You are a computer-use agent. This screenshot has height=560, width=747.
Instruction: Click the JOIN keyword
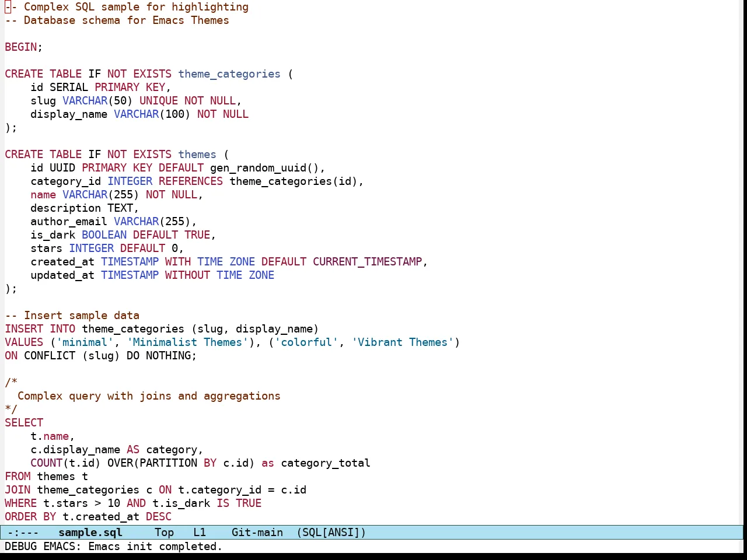coord(18,490)
